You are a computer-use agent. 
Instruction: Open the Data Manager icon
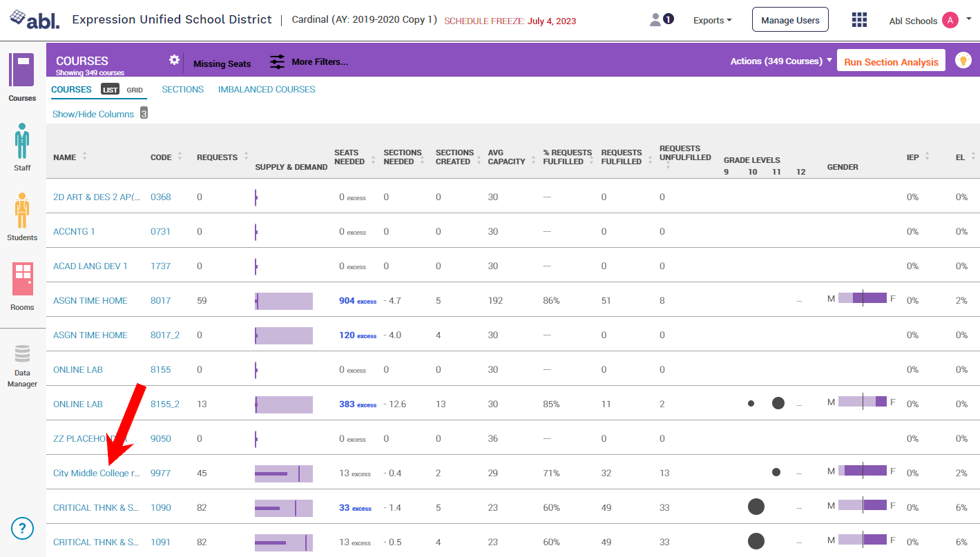[x=22, y=355]
